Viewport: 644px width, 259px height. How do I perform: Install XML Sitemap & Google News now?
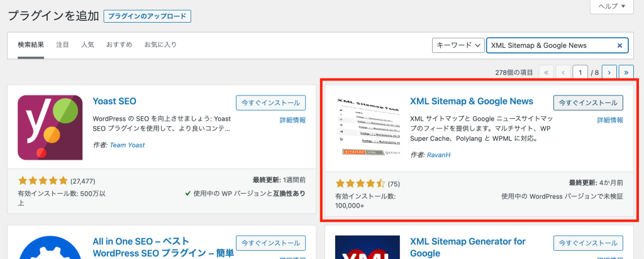click(588, 102)
